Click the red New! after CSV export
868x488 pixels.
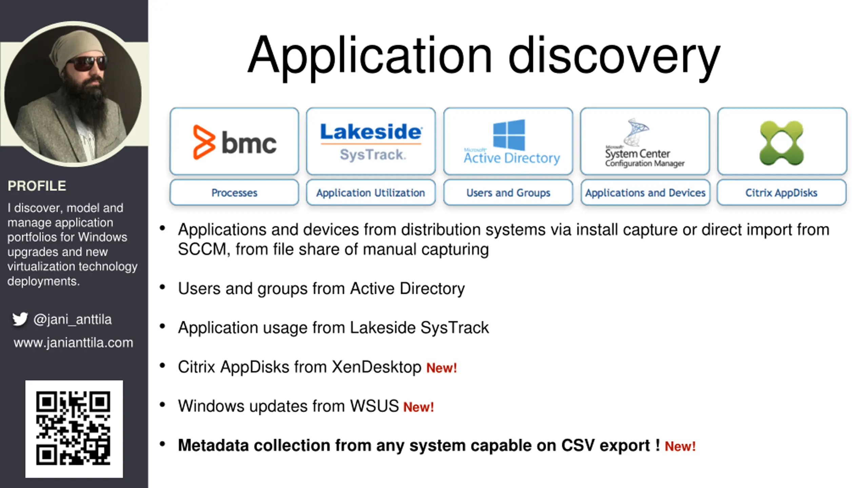[680, 446]
